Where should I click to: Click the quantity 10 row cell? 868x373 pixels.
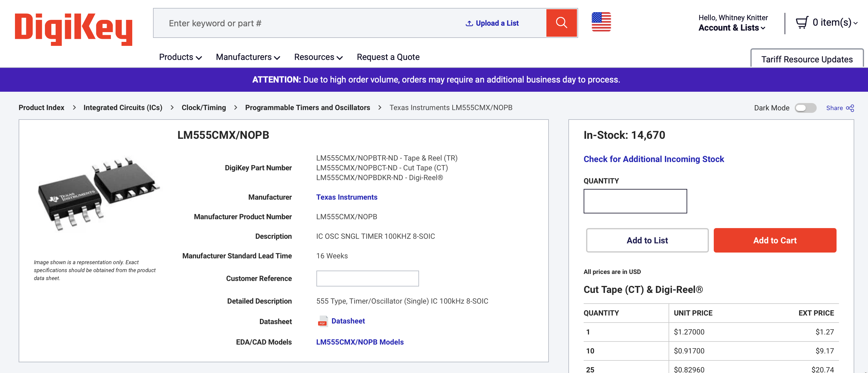[x=590, y=351]
